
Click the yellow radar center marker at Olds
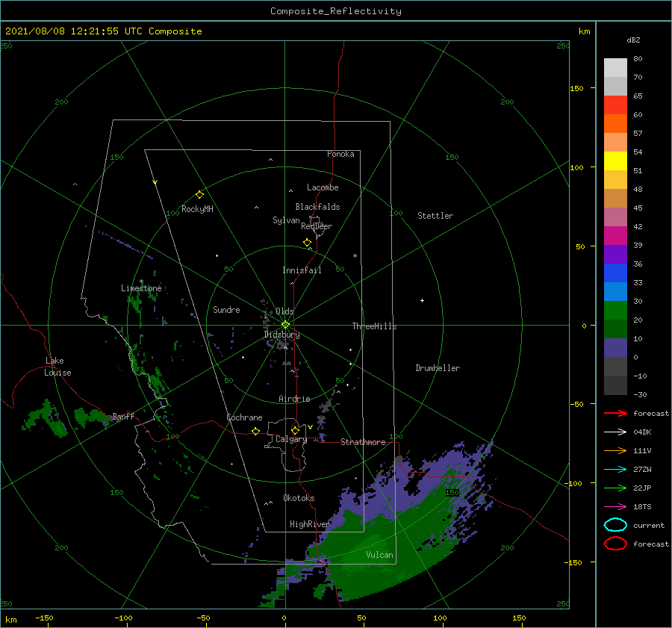coord(285,325)
